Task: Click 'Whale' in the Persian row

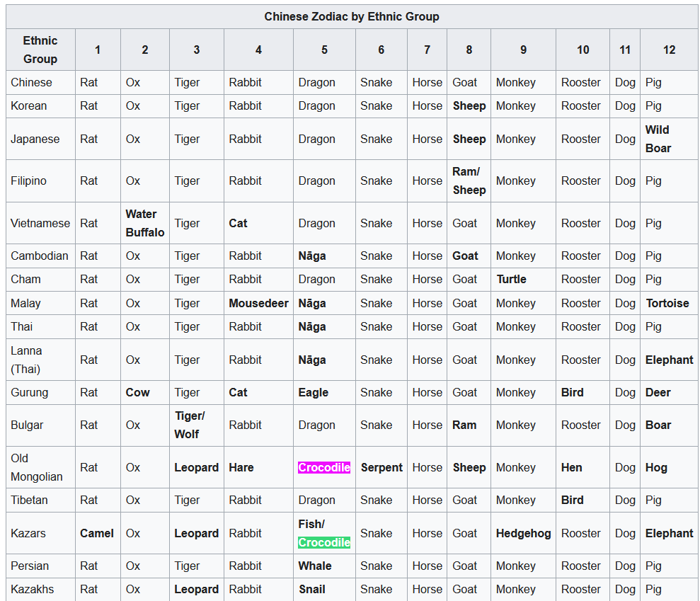Action: point(315,566)
